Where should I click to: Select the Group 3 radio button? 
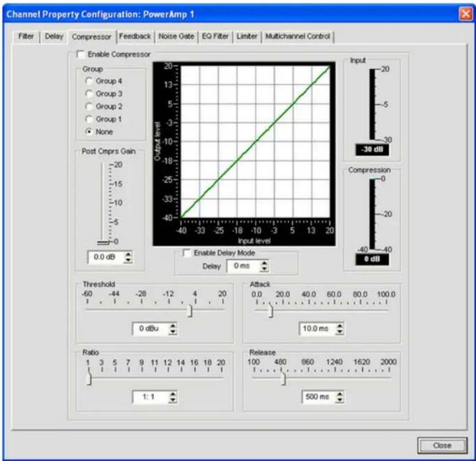[x=89, y=94]
